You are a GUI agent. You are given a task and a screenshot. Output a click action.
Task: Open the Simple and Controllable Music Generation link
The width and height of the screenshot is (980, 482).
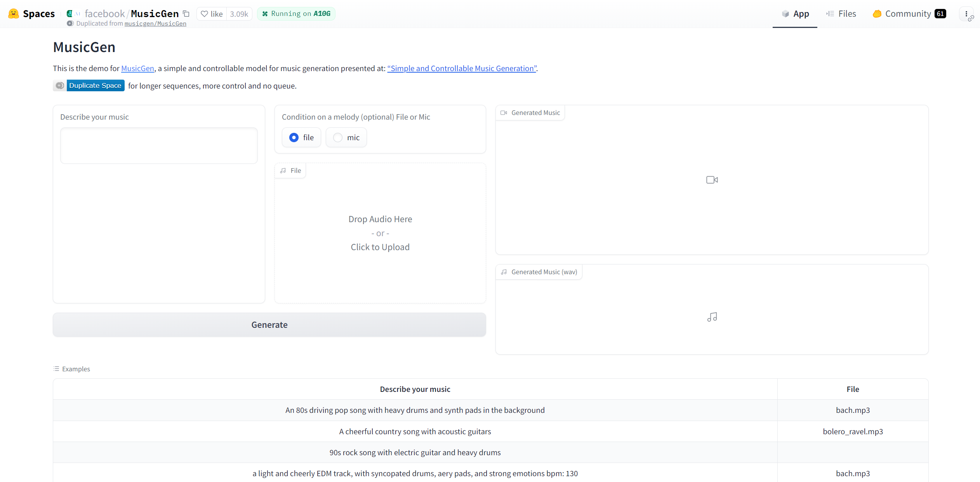tap(462, 68)
